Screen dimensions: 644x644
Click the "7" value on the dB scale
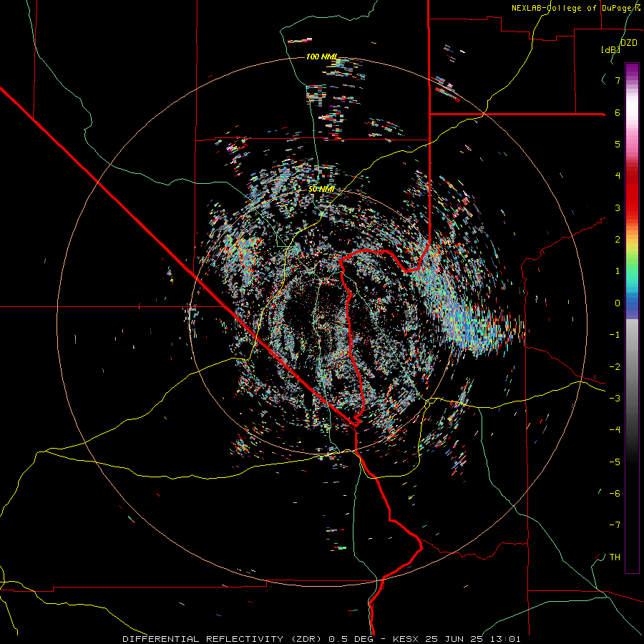pos(617,80)
